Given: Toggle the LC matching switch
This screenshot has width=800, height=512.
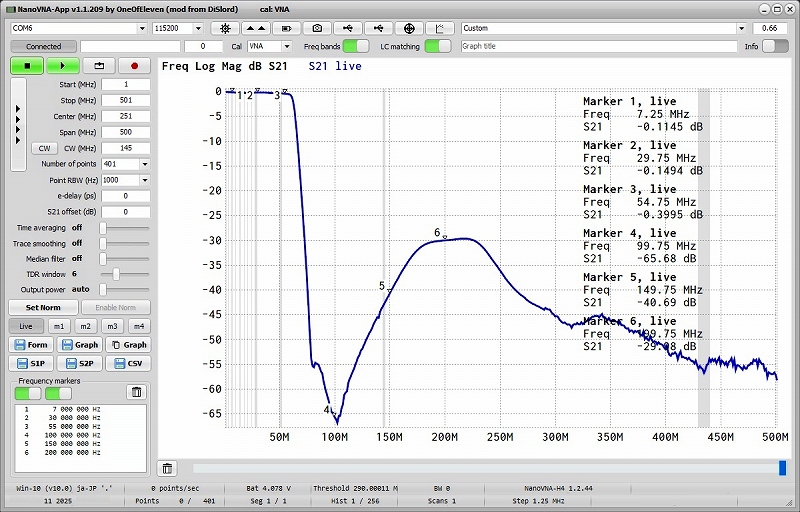Looking at the screenshot, I should click(x=437, y=46).
